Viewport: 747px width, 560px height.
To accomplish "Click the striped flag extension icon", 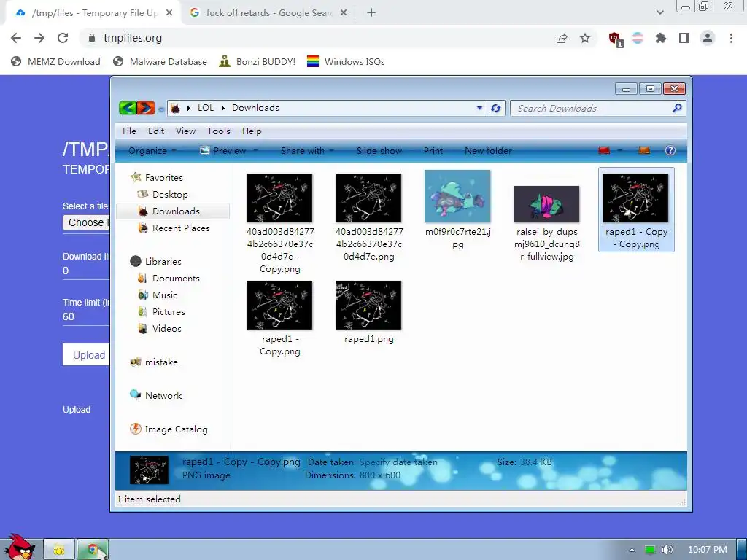I will [x=638, y=38].
